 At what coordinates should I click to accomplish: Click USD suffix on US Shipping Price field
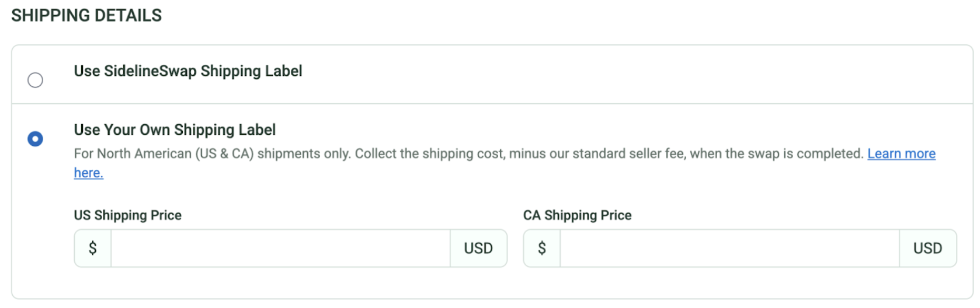click(478, 249)
